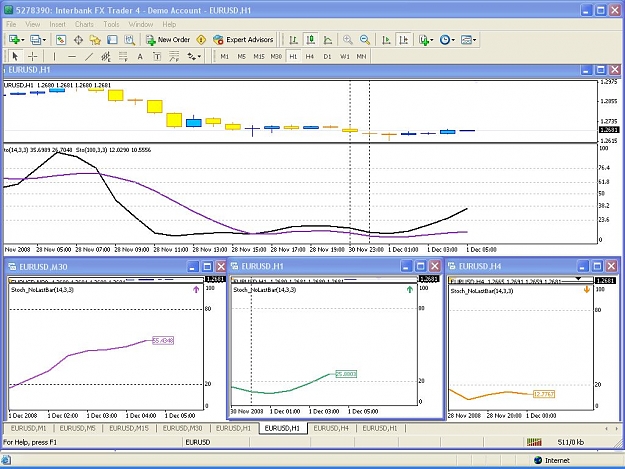Open the Charts menu
This screenshot has width=625, height=469.
84,24
